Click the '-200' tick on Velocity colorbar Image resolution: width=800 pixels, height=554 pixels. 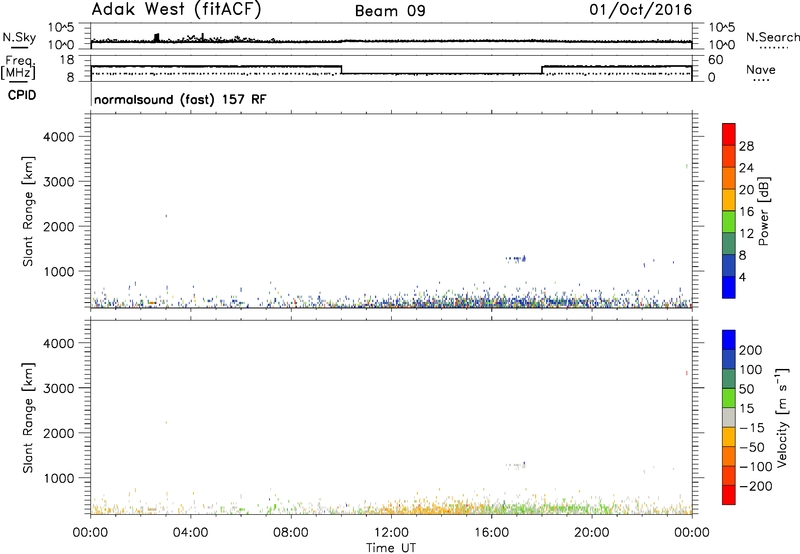click(x=754, y=486)
